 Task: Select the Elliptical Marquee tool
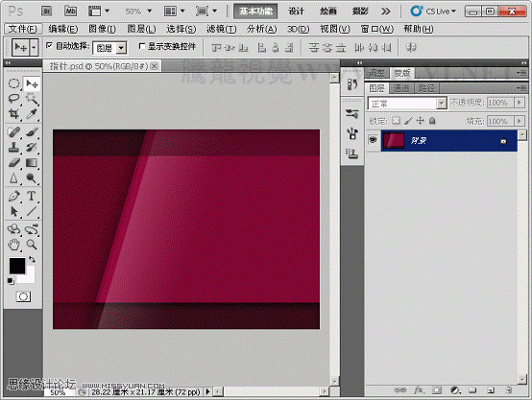[13, 83]
